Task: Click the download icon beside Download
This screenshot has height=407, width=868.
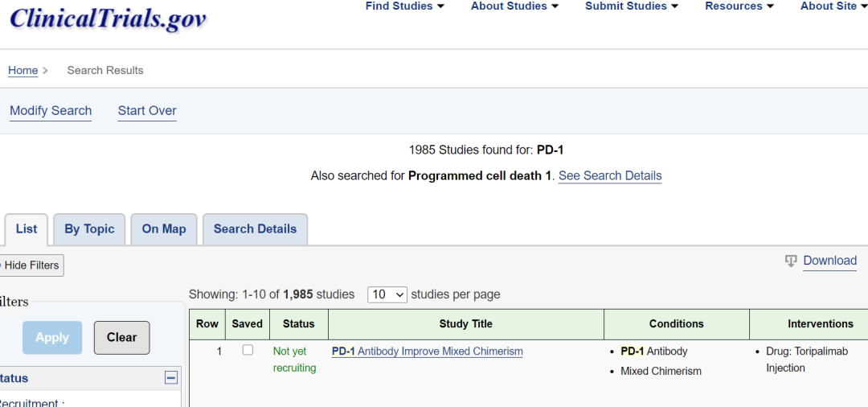Action: pos(791,261)
